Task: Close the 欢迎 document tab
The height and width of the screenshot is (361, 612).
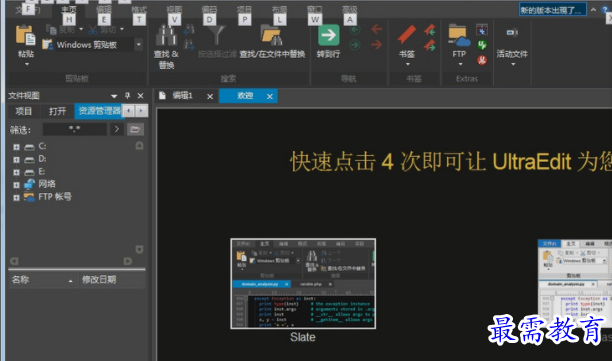Action: click(x=270, y=96)
